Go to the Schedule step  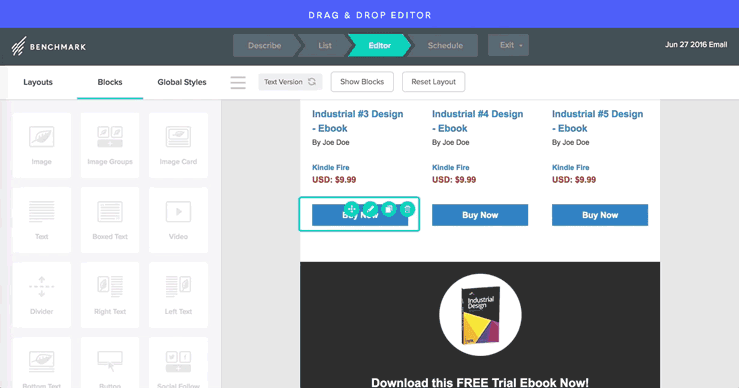(445, 46)
